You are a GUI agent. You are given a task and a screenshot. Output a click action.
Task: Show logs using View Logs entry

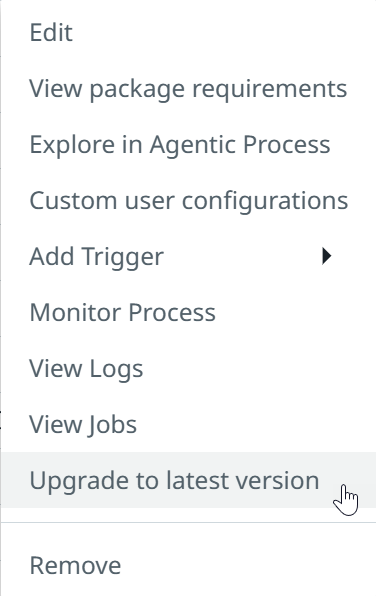188,368
